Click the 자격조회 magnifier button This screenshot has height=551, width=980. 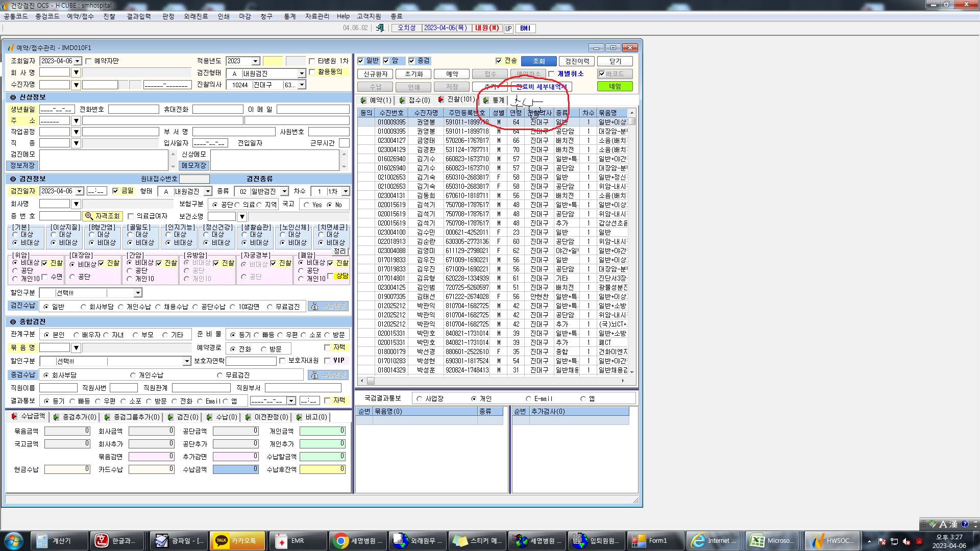(x=103, y=216)
